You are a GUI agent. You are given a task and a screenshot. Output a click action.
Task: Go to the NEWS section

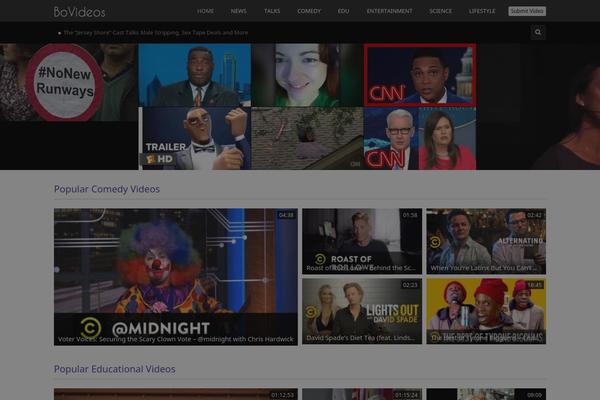tap(238, 11)
